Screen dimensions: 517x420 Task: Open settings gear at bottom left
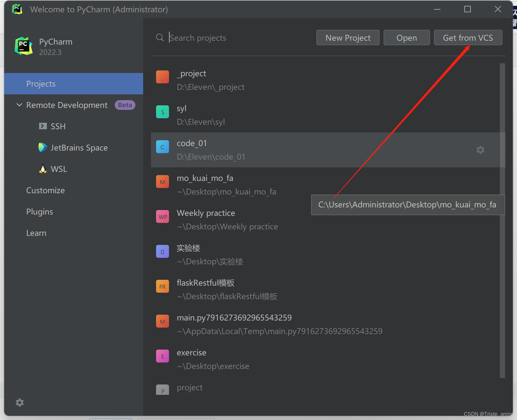[x=20, y=402]
